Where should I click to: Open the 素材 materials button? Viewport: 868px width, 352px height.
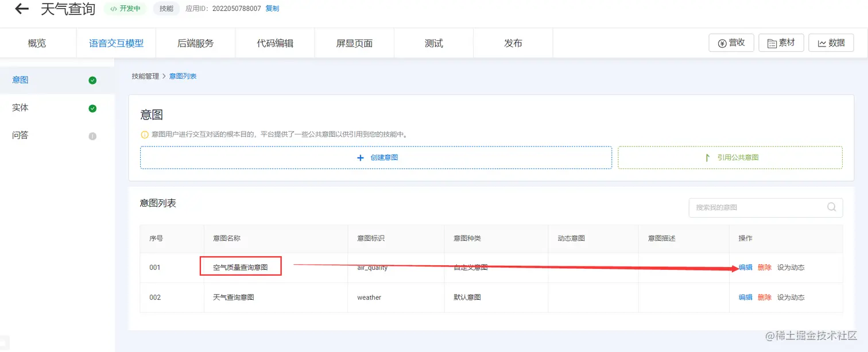781,42
